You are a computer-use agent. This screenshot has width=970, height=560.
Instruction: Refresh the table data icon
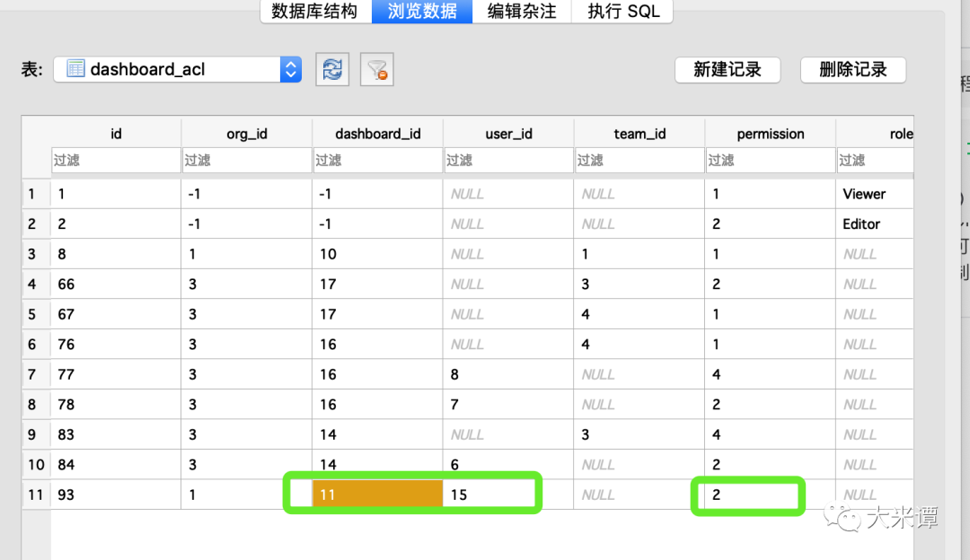coord(332,69)
